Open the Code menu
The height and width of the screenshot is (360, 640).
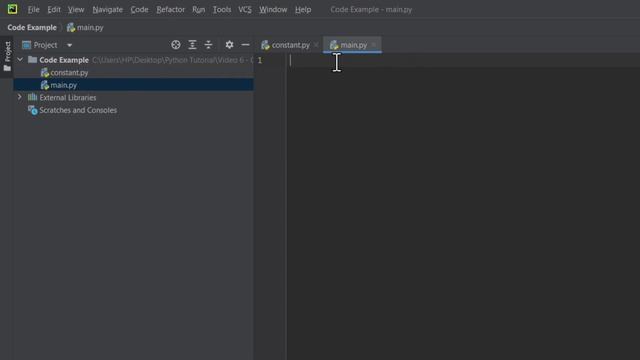[x=139, y=9]
